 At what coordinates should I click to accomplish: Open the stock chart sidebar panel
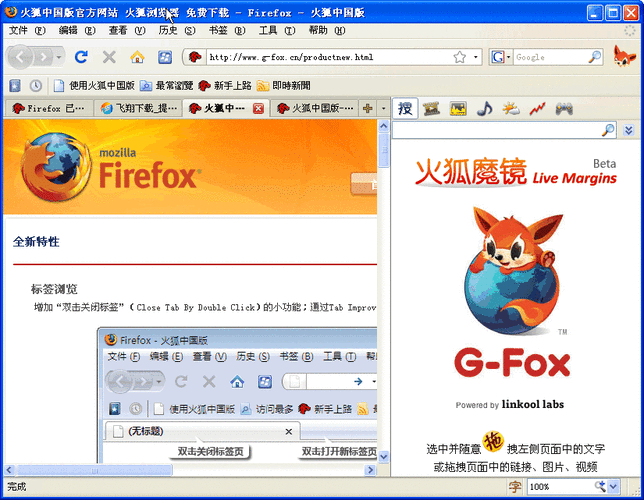click(x=538, y=108)
